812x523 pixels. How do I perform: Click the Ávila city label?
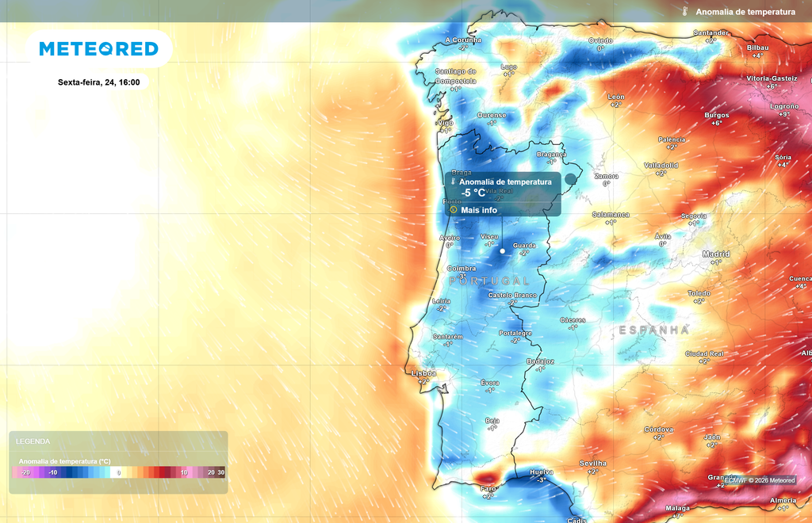[x=663, y=236]
